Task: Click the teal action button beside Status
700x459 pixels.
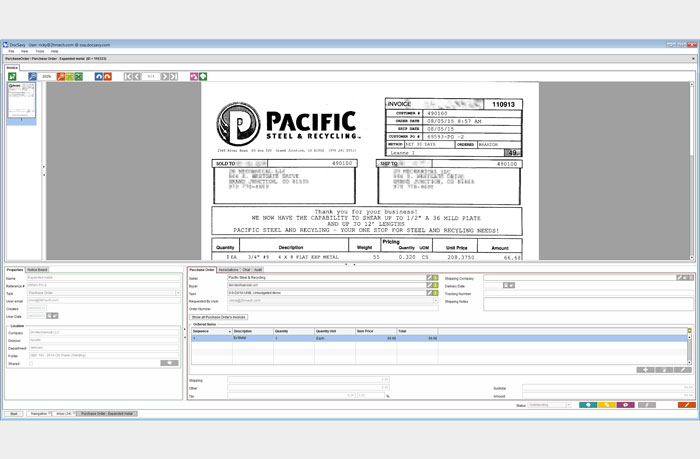Action: point(588,405)
